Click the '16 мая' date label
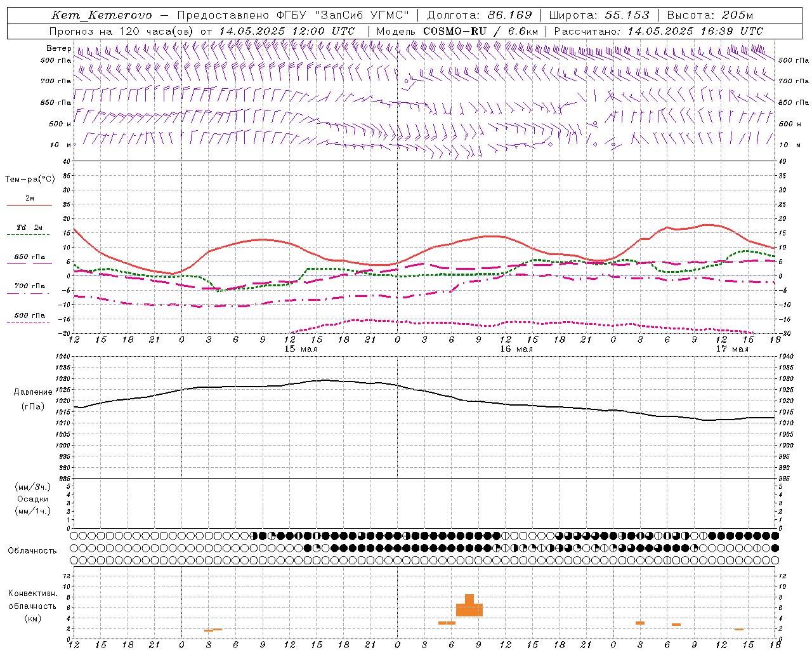812x650 pixels. (x=516, y=349)
